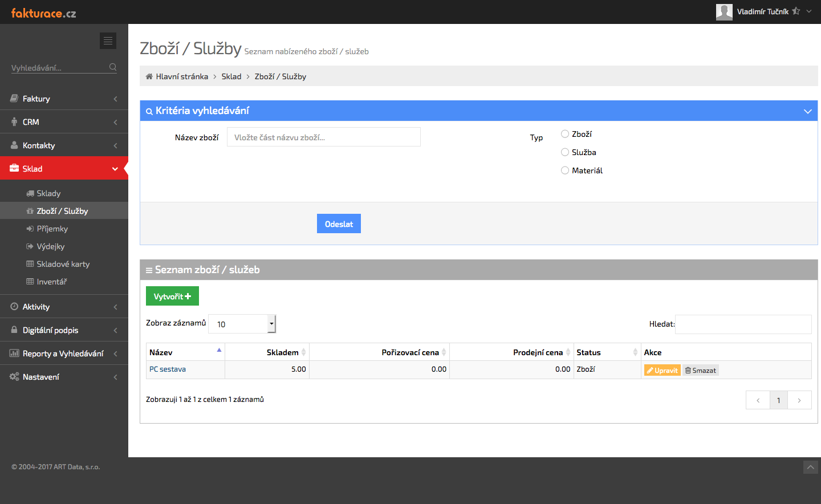Open the PC sestava link
Viewport: 821px width, 504px height.
coord(168,369)
